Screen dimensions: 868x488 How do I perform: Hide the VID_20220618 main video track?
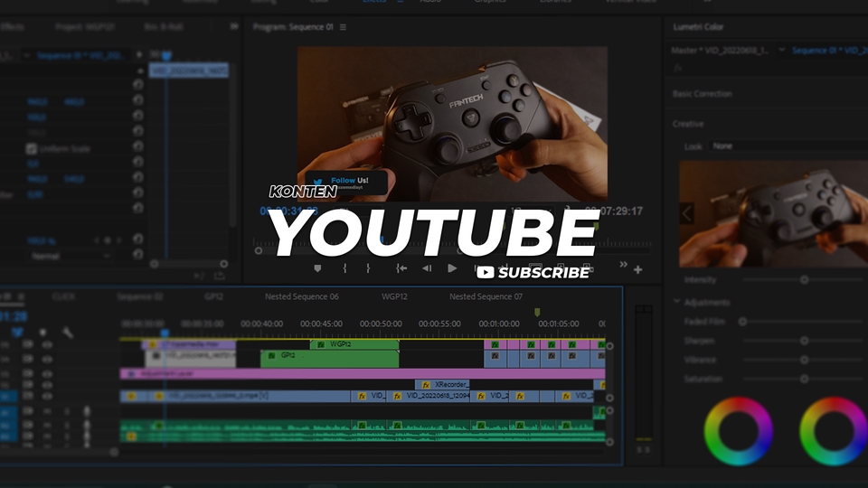click(x=47, y=396)
